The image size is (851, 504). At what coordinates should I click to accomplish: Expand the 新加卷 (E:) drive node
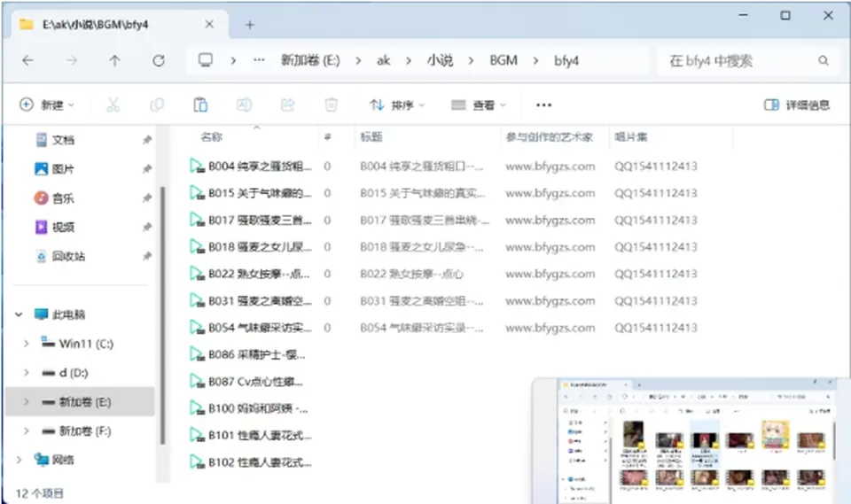[26, 401]
